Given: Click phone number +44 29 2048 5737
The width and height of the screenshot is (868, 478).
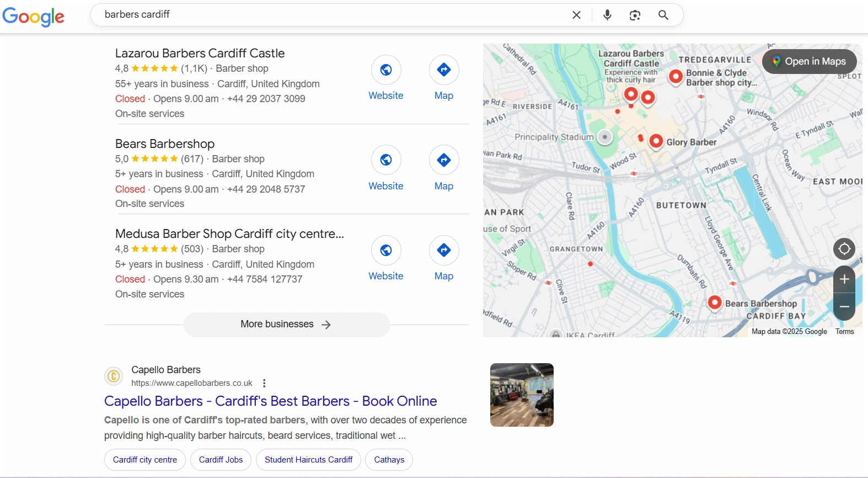Looking at the screenshot, I should coord(266,189).
